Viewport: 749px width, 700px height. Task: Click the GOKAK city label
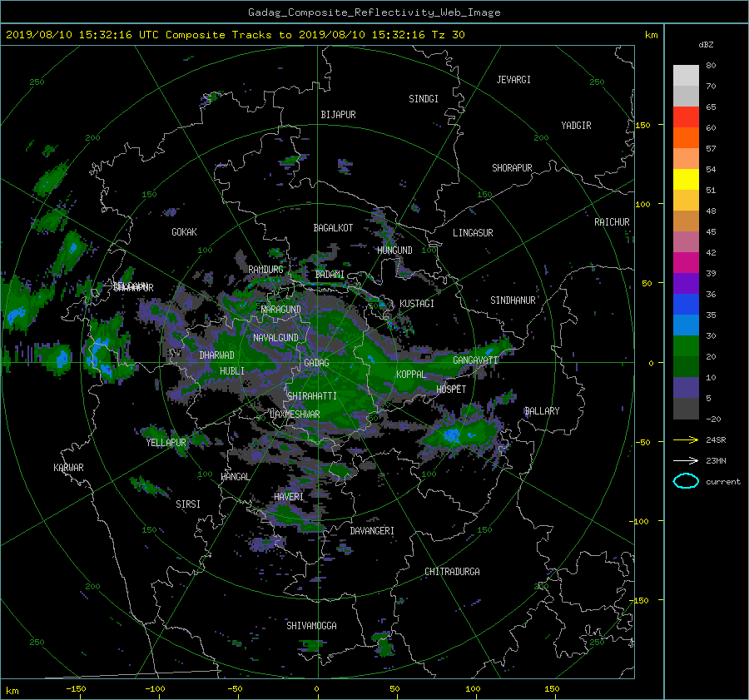(185, 232)
